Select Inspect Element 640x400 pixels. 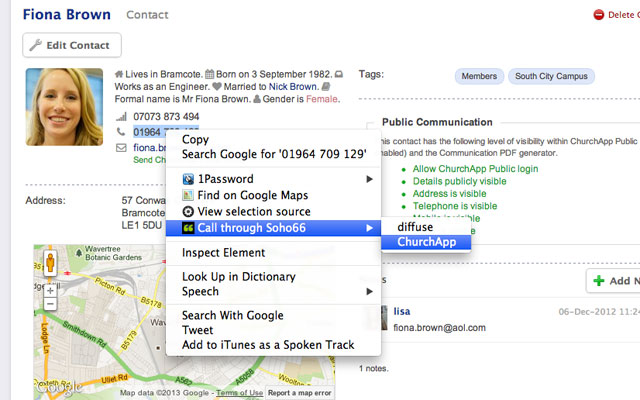[x=223, y=253]
